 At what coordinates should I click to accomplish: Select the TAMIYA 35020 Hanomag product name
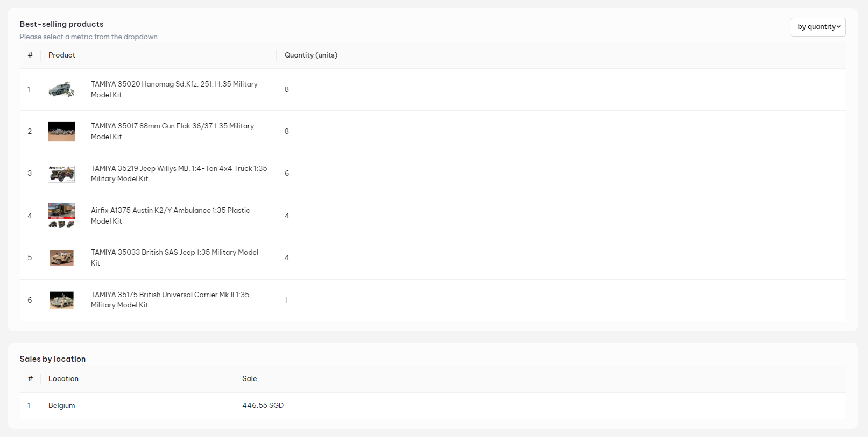point(174,89)
